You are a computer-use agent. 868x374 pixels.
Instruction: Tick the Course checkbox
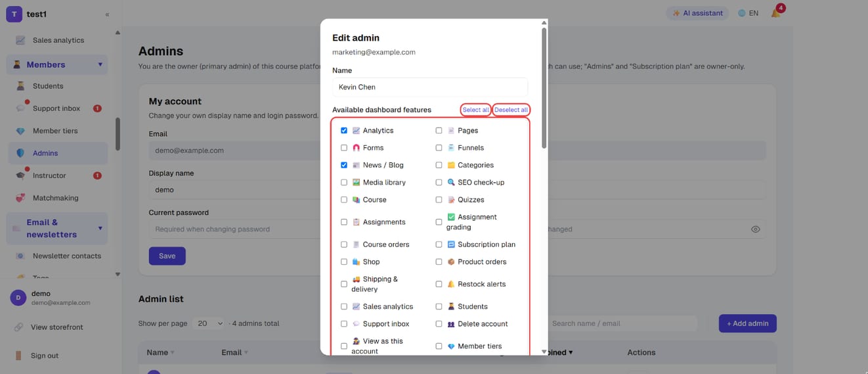344,200
